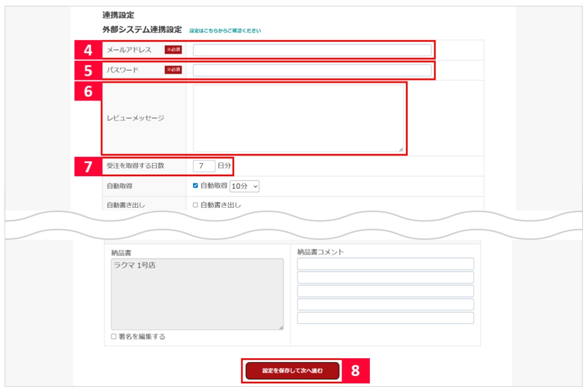Open the 設定はこちらからご確認ください link
This screenshot has height=392, width=588.
click(x=225, y=30)
